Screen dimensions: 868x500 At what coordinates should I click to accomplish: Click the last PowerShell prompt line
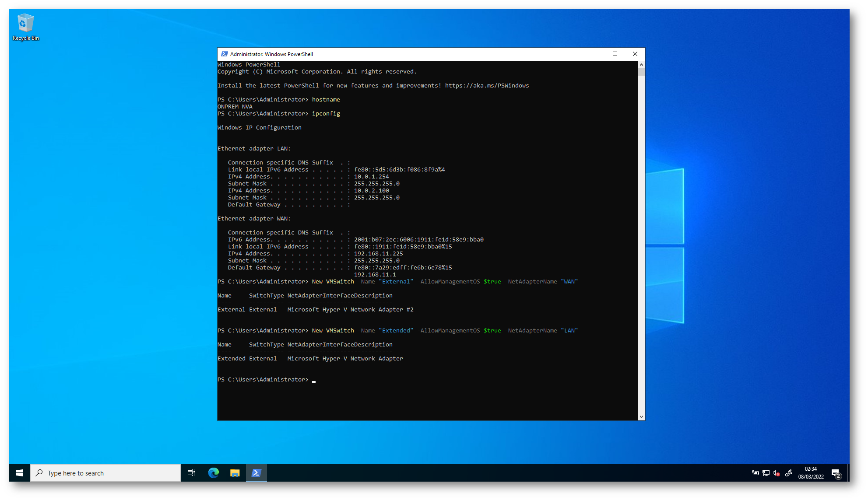click(267, 380)
